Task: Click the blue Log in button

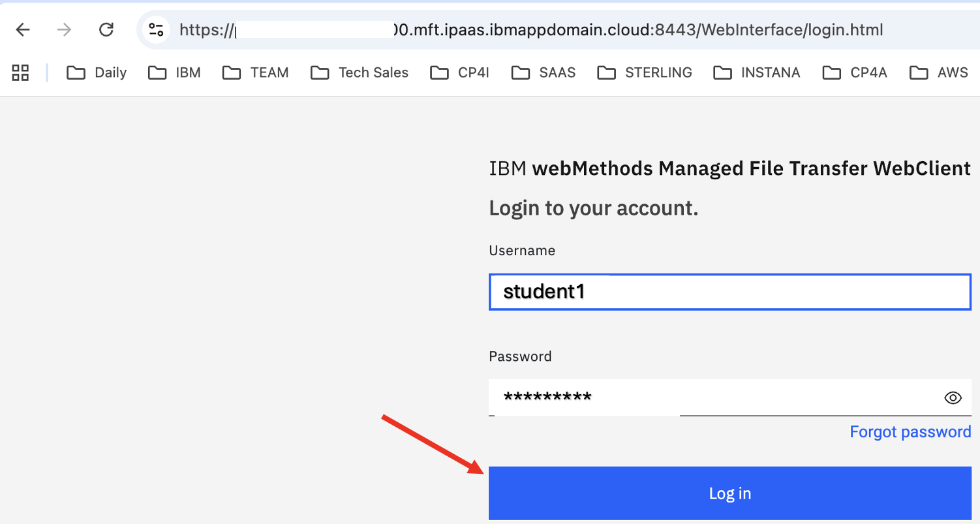Action: tap(730, 493)
